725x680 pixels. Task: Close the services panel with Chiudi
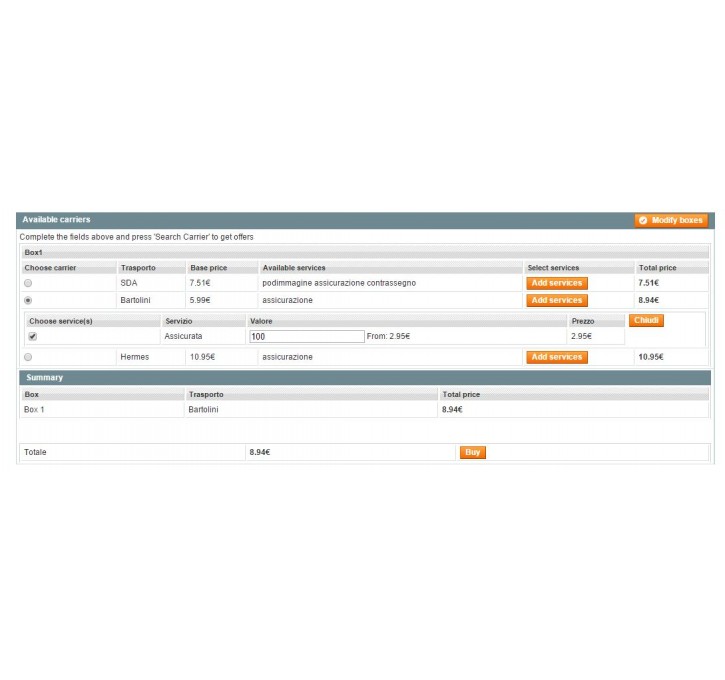pos(646,320)
